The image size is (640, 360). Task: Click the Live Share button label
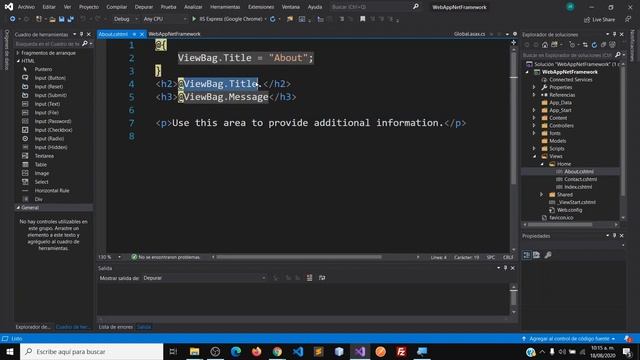point(603,20)
